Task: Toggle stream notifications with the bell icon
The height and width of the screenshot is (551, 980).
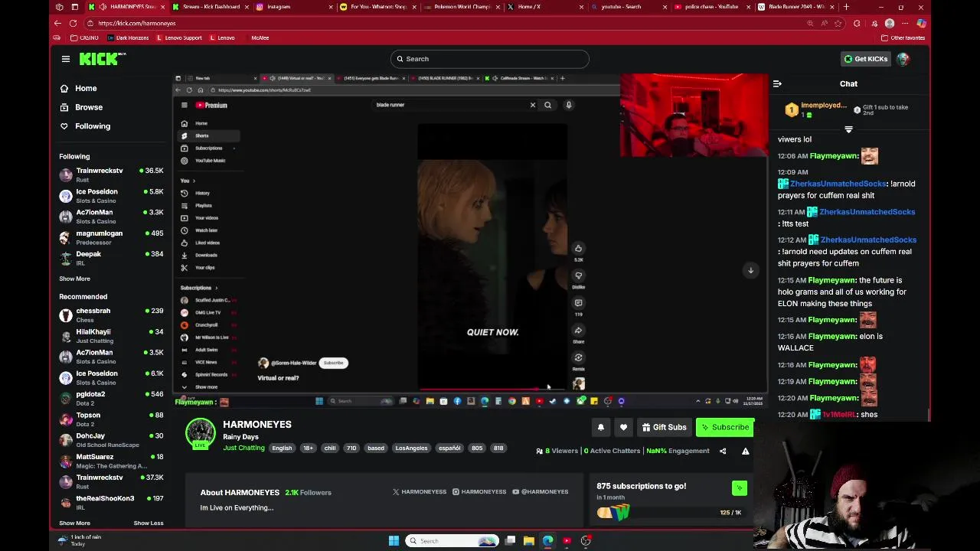Action: click(x=601, y=428)
